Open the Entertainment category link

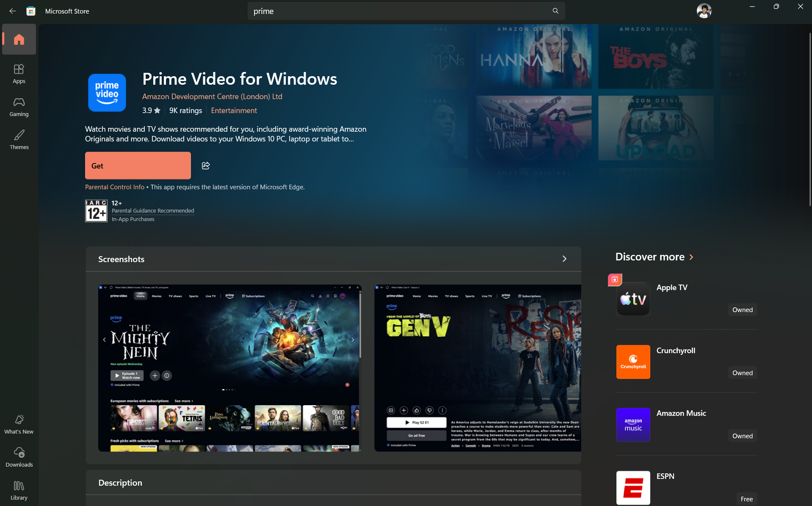(234, 111)
